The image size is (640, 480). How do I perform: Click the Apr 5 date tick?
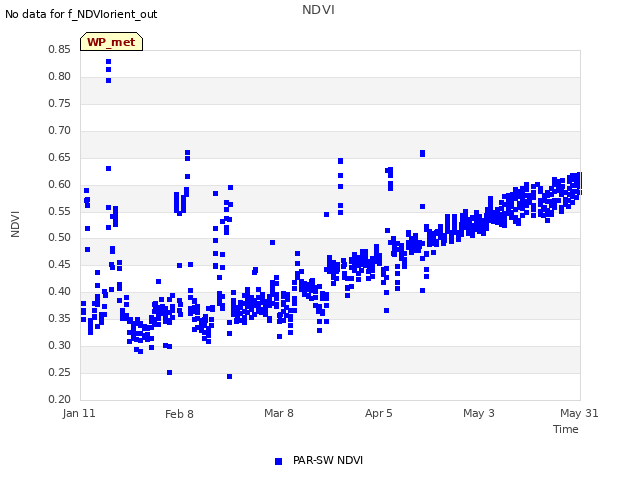pos(378,413)
